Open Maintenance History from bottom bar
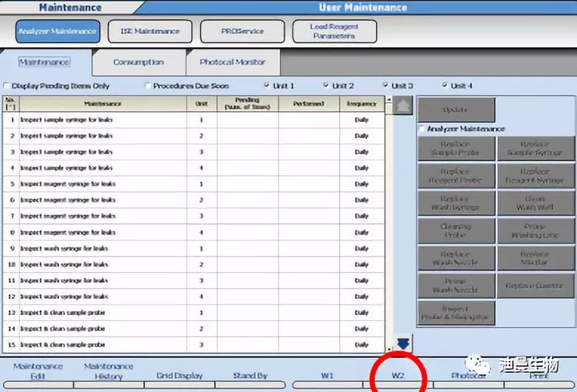 [108, 371]
